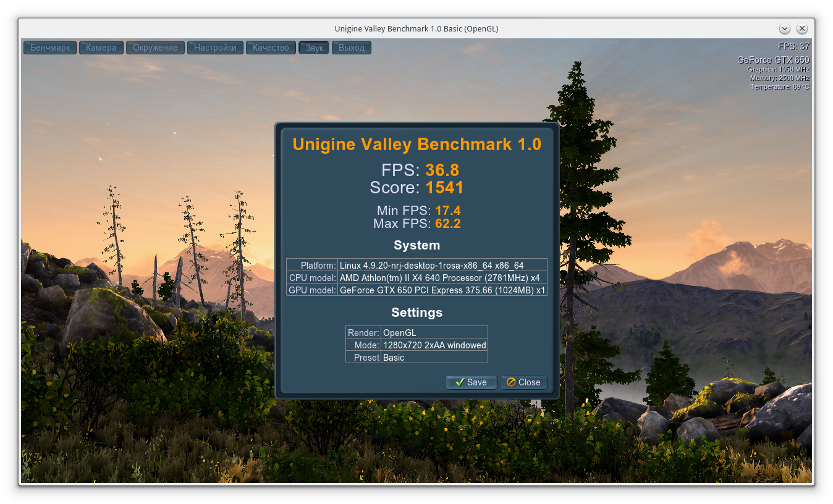
Task: Click the Preset Basic table cell
Action: (434, 357)
